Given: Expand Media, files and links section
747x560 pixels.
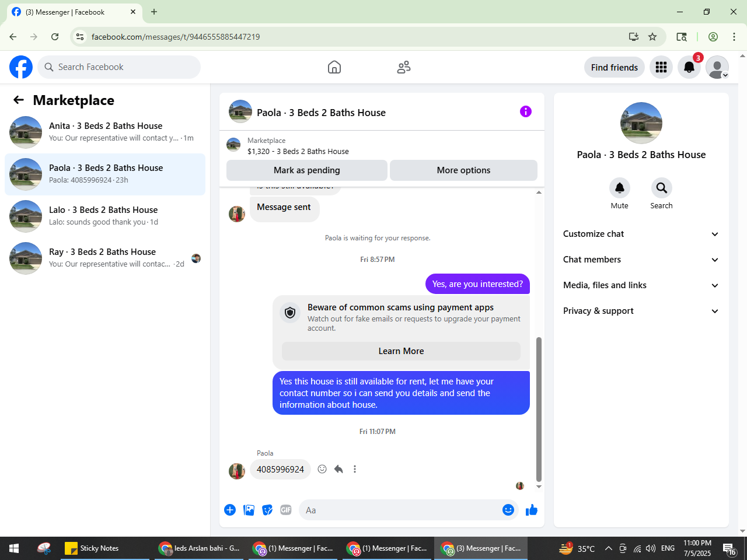Looking at the screenshot, I should 641,285.
